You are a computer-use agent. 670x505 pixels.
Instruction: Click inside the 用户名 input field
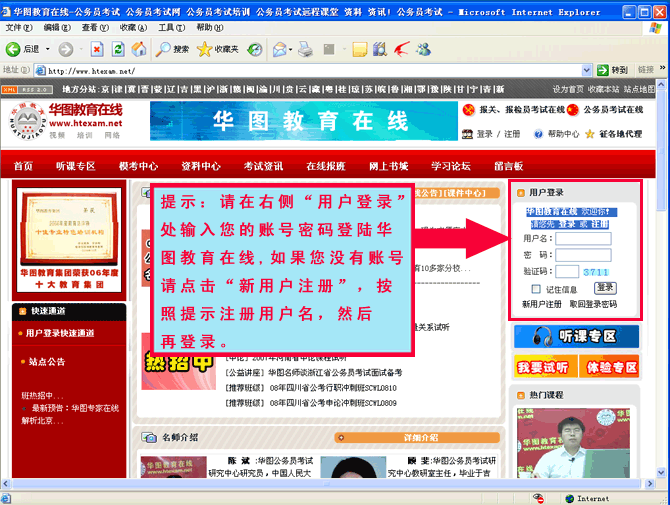point(583,238)
